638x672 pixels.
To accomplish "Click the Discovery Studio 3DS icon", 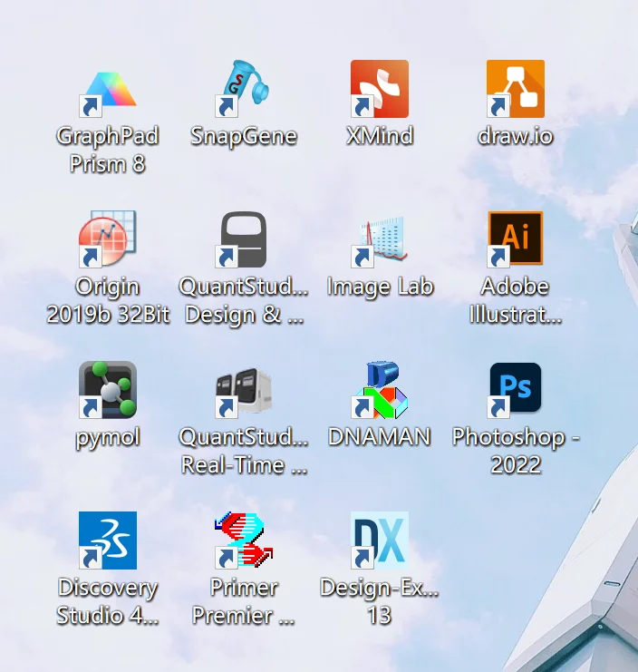I will click(108, 540).
